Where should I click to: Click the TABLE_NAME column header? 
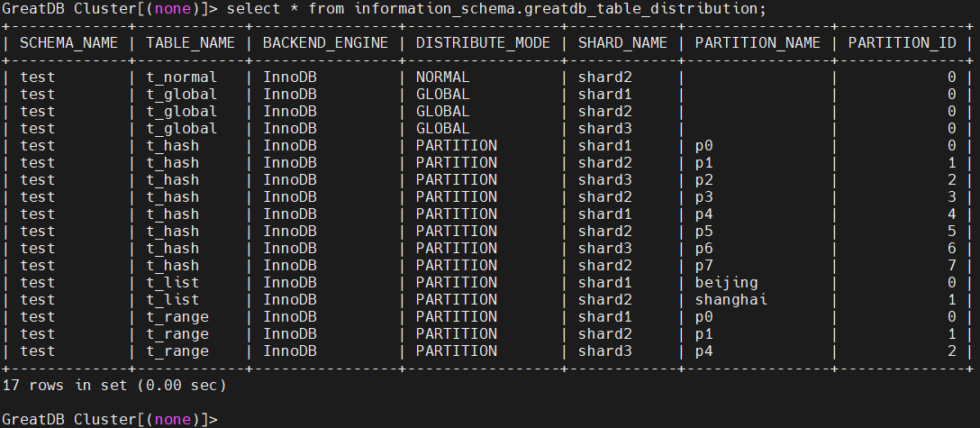191,43
